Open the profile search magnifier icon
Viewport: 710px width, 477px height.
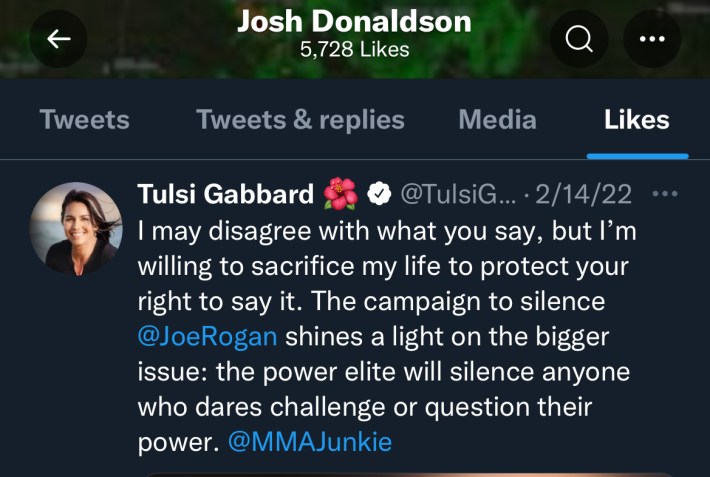point(579,39)
